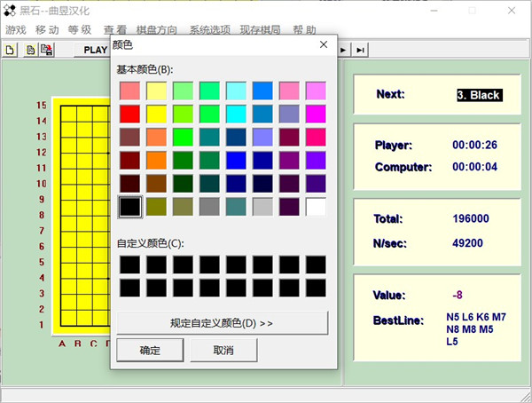Click the new game document icon
Image resolution: width=532 pixels, height=403 pixels.
11,50
